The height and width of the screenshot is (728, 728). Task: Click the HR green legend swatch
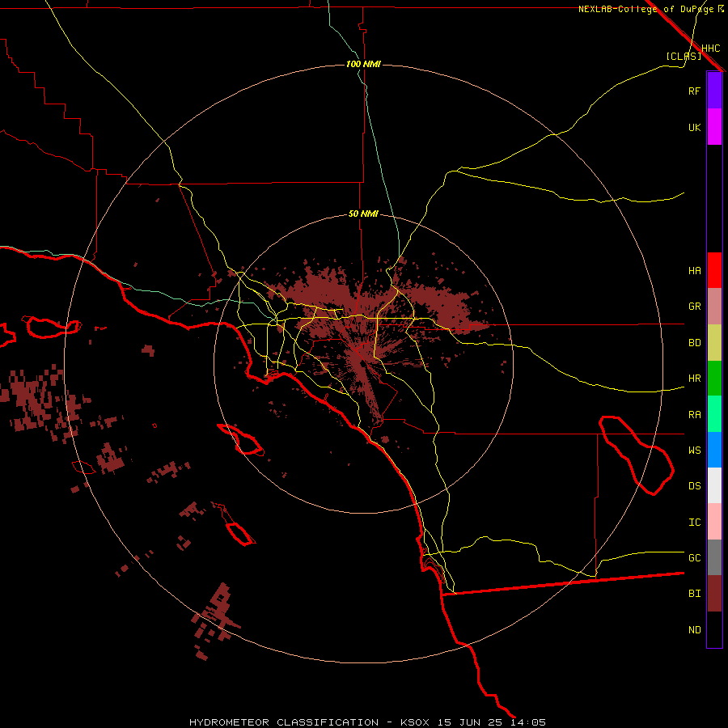pos(714,378)
